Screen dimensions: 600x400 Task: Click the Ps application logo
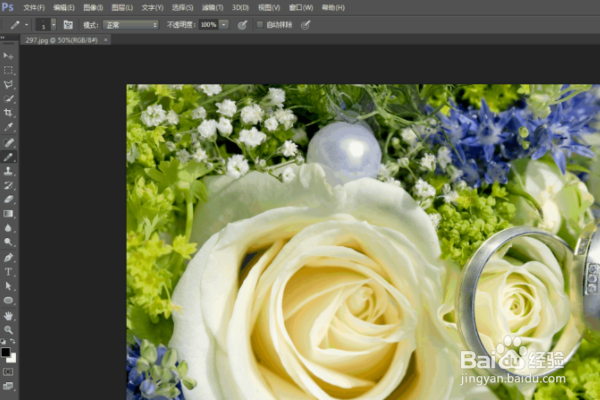(x=7, y=7)
